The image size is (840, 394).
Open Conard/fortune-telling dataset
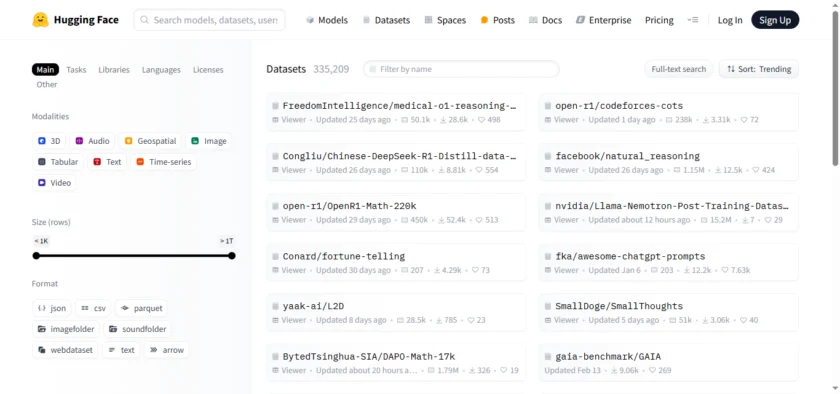(x=396, y=262)
